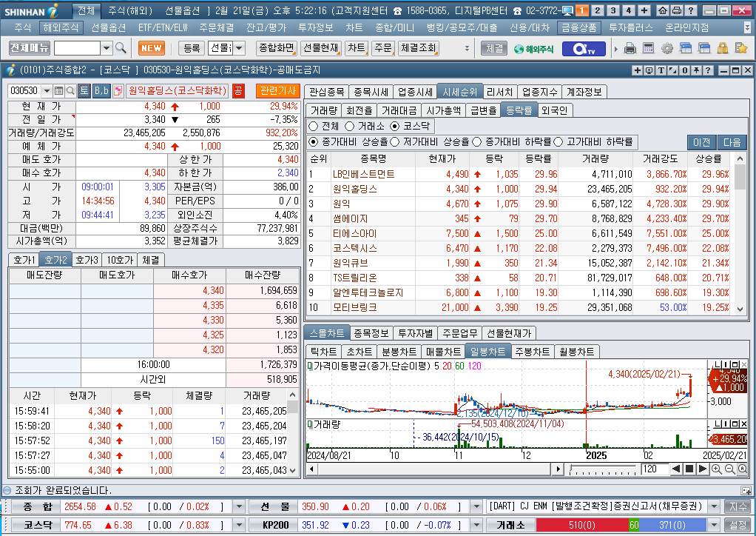Click the 등록 toolbar button
The image size is (756, 536).
tap(192, 48)
